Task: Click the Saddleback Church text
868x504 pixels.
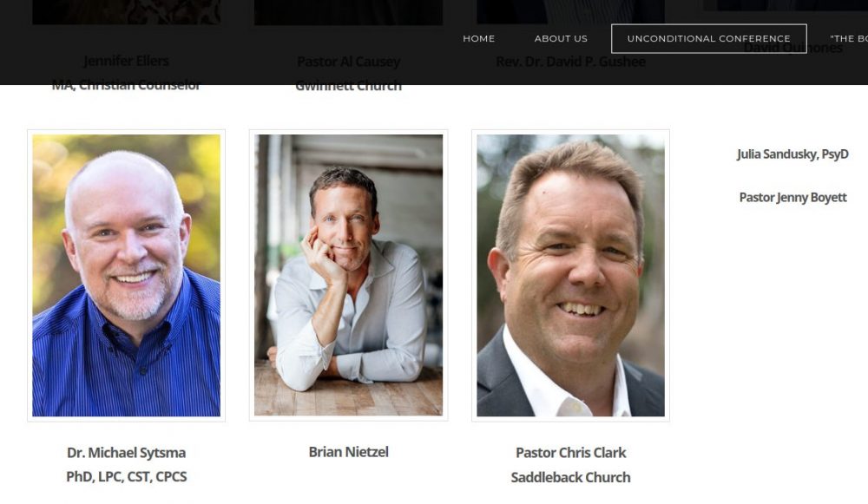Action: [x=571, y=477]
